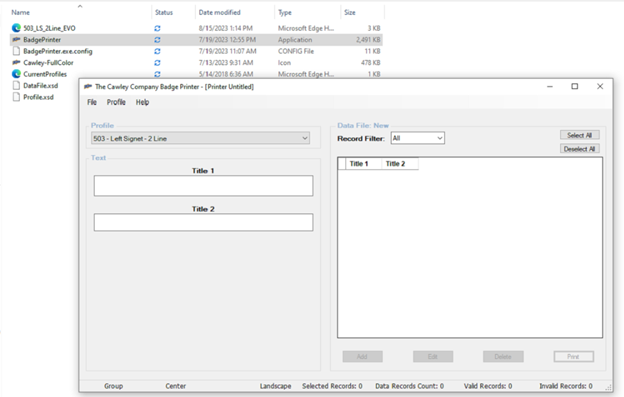Viewport: 624px width, 397px height.
Task: Select the Profile.xsd file name
Action: click(x=38, y=97)
